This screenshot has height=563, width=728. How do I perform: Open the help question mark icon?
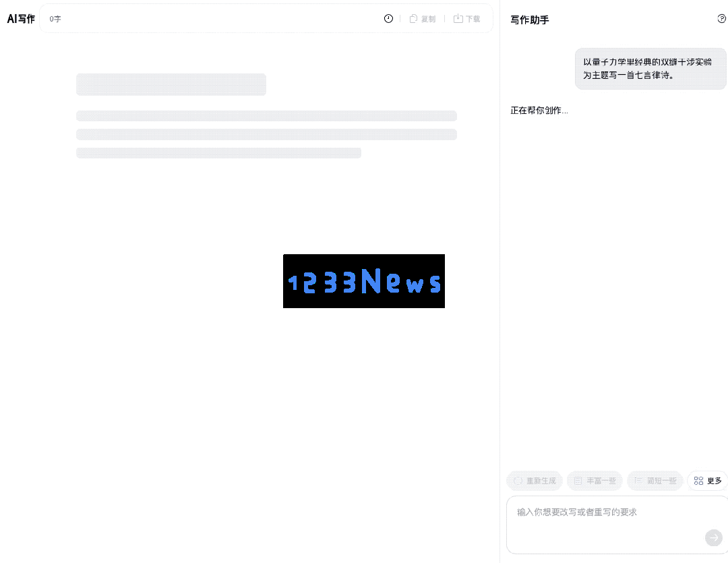722,19
